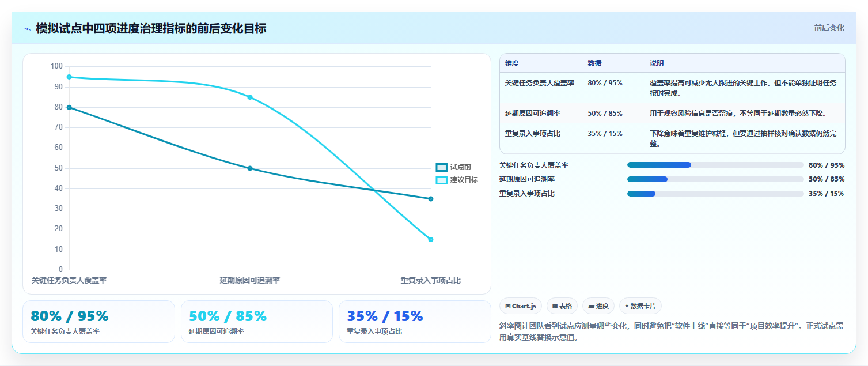Click the 80% / 95% progress value
Viewport: 868px width, 366px height.
tap(827, 165)
